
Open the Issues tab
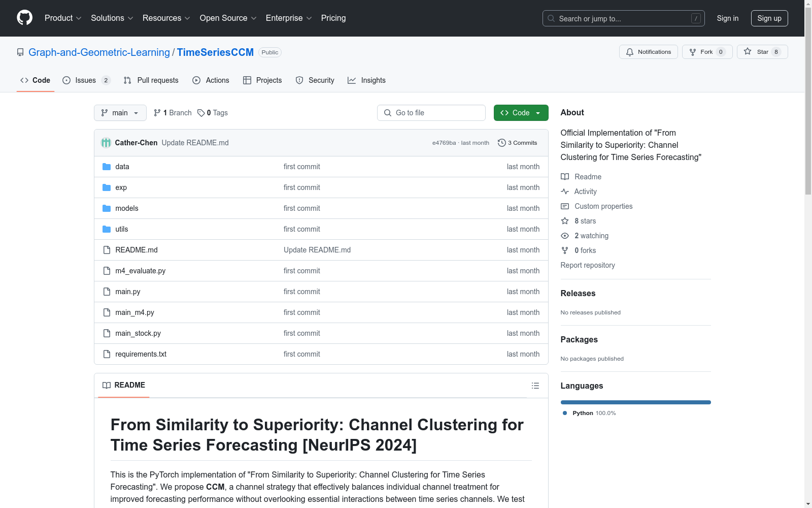pyautogui.click(x=86, y=80)
